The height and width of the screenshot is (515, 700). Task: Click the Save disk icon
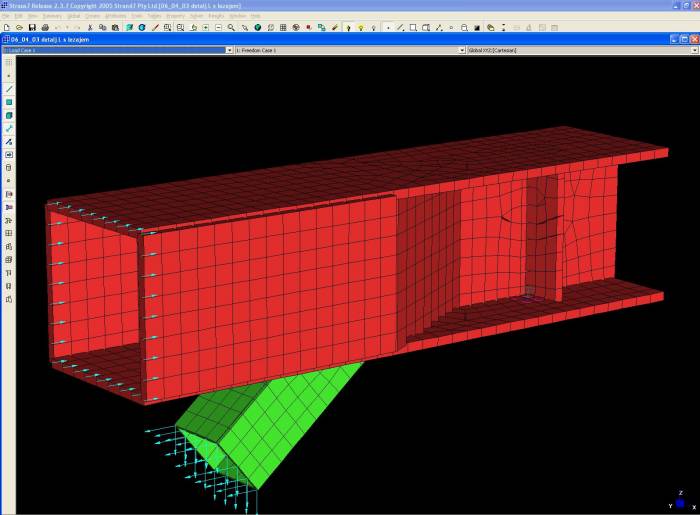click(x=32, y=27)
